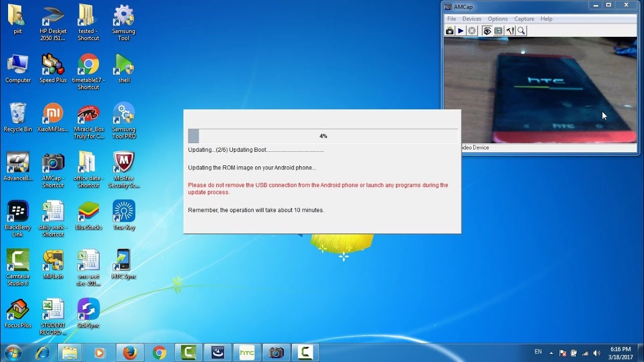Viewport: 644px width, 362px height.
Task: Select the AdvanceB... desktop icon
Action: [x=18, y=166]
